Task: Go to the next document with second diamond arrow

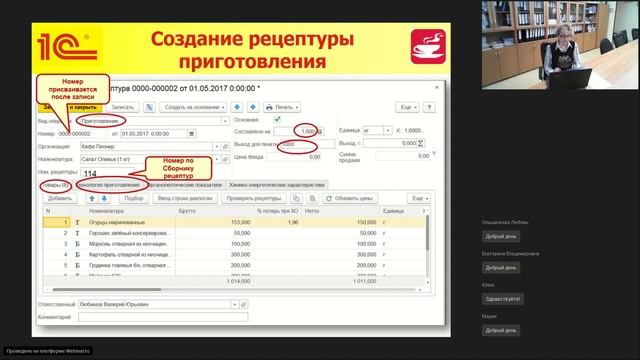Action: pyautogui.click(x=253, y=107)
